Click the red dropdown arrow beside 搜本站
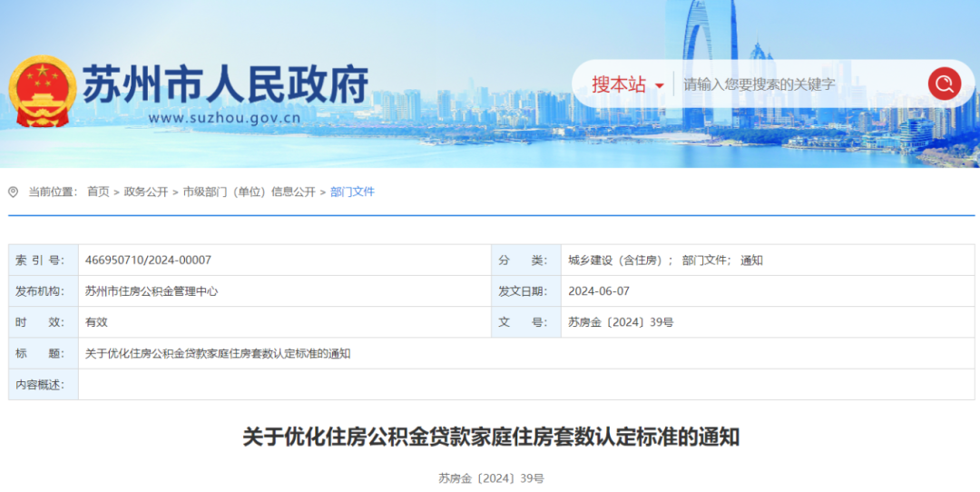Image resolution: width=980 pixels, height=492 pixels. point(659,87)
